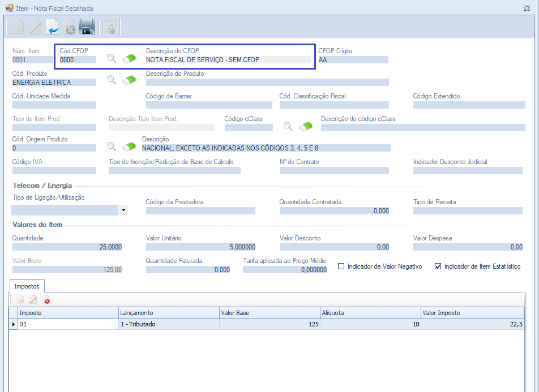Erase the Cód. Produto field value
Screen dimensions: 539x392
tap(130, 80)
